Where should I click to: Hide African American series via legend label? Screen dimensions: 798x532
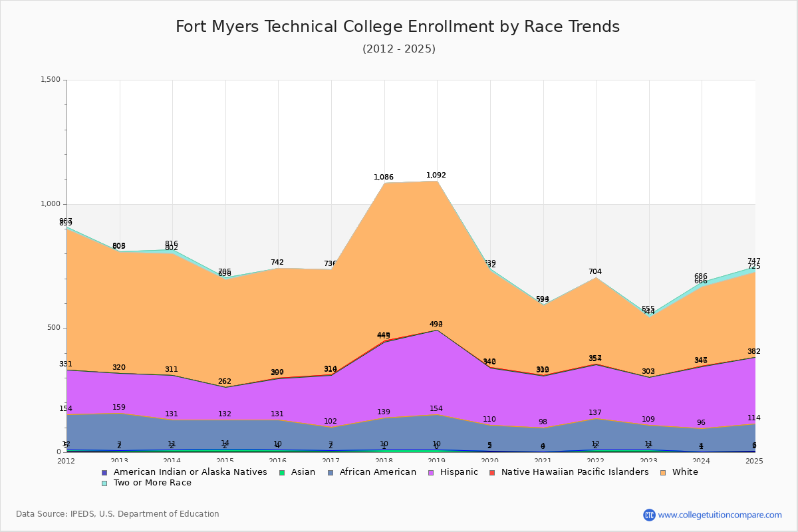[378, 472]
